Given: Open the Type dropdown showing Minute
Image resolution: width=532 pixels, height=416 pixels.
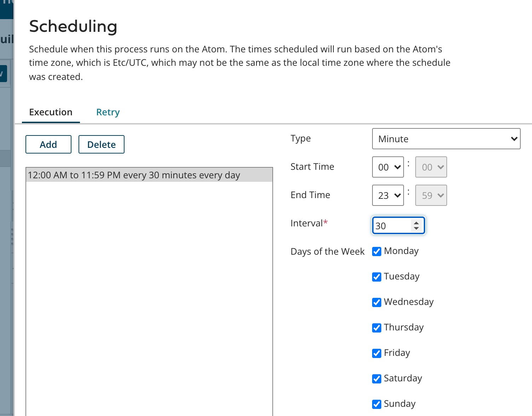Looking at the screenshot, I should 446,139.
